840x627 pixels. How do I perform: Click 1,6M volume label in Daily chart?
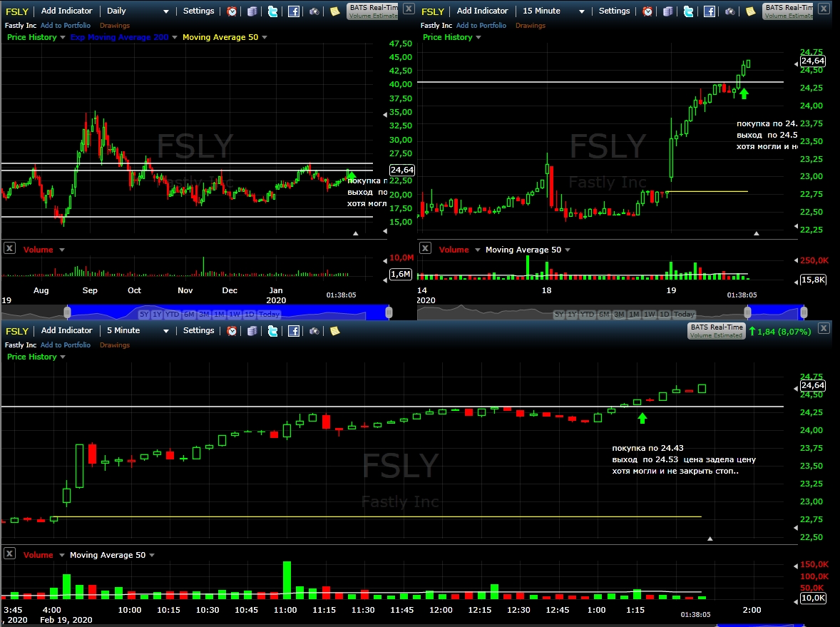coord(401,275)
